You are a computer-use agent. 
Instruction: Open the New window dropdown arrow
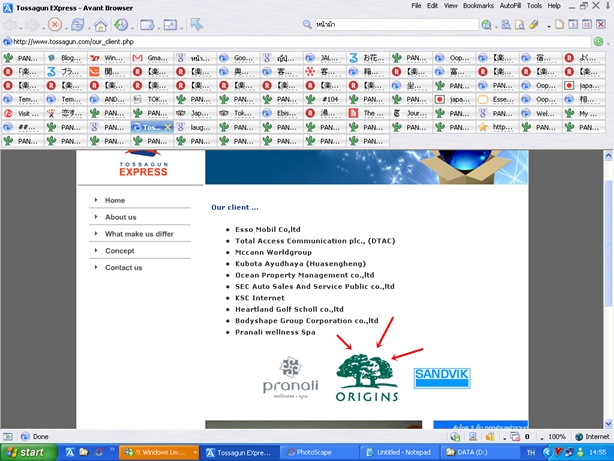click(x=158, y=28)
